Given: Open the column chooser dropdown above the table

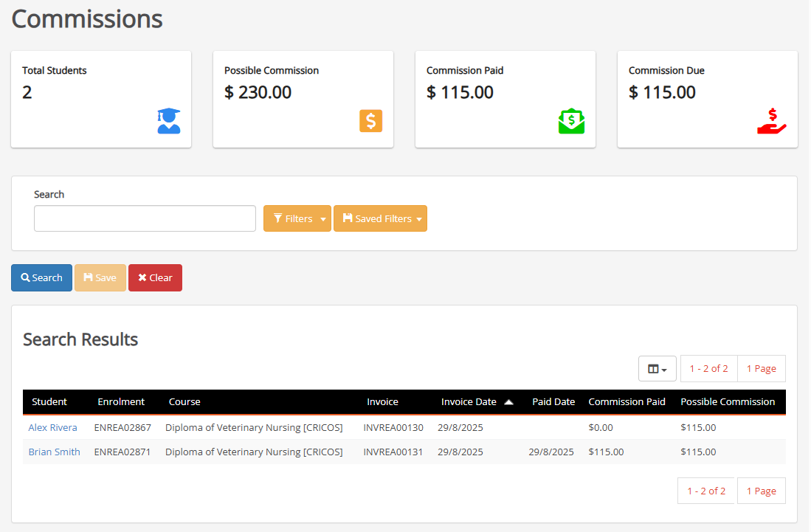Looking at the screenshot, I should pyautogui.click(x=658, y=369).
